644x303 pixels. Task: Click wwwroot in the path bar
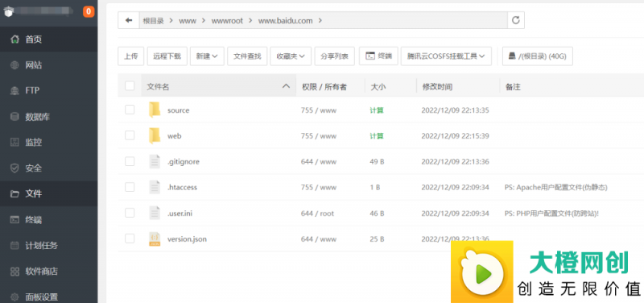[227, 21]
